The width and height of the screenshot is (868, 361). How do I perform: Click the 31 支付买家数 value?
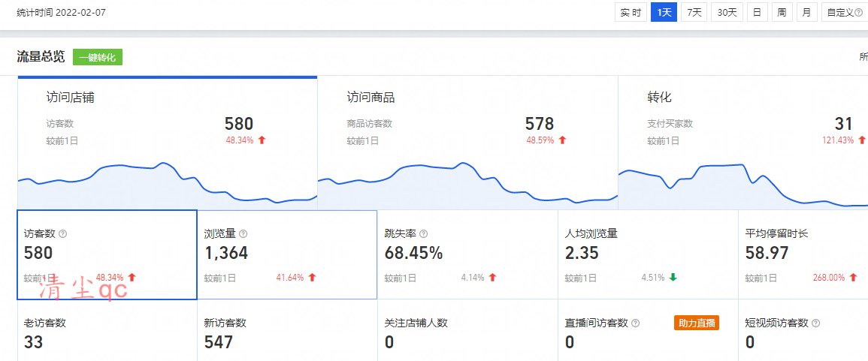(843, 124)
